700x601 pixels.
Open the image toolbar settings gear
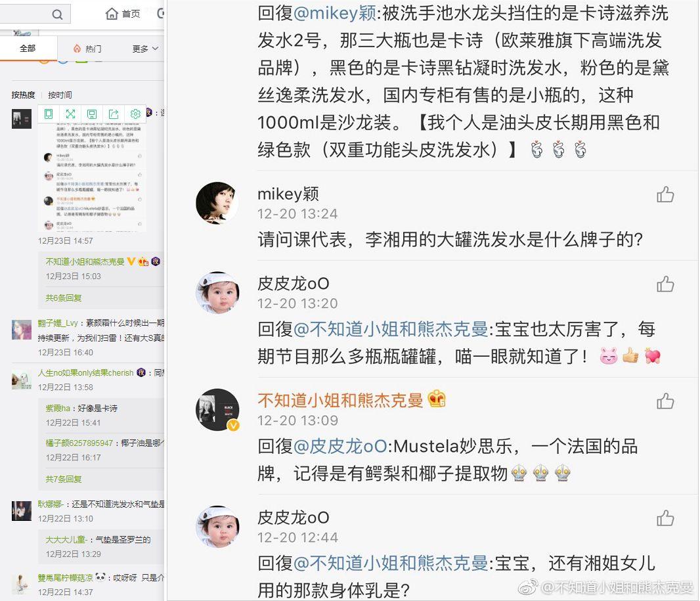135,114
